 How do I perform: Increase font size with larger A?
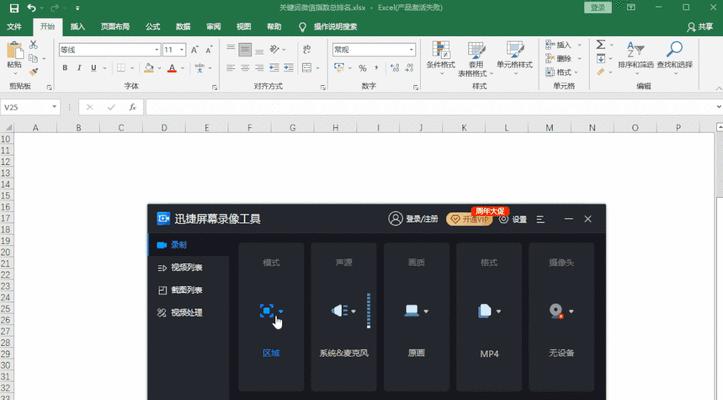pyautogui.click(x=195, y=50)
